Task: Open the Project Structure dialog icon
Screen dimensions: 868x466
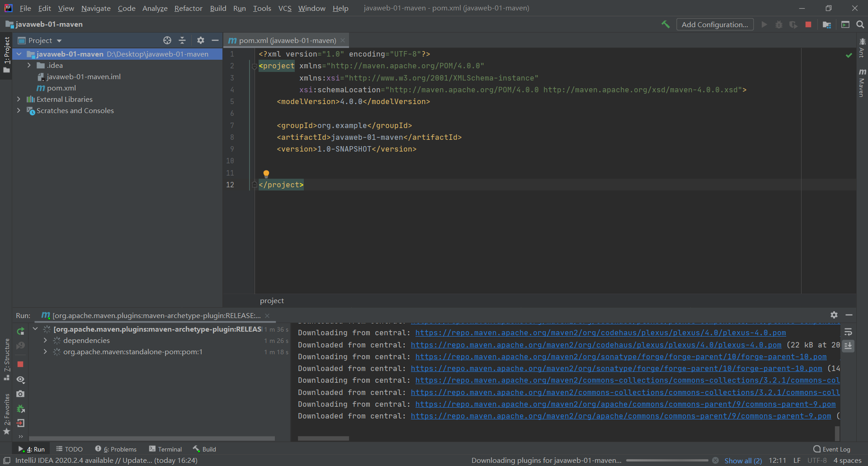Action: (x=827, y=24)
